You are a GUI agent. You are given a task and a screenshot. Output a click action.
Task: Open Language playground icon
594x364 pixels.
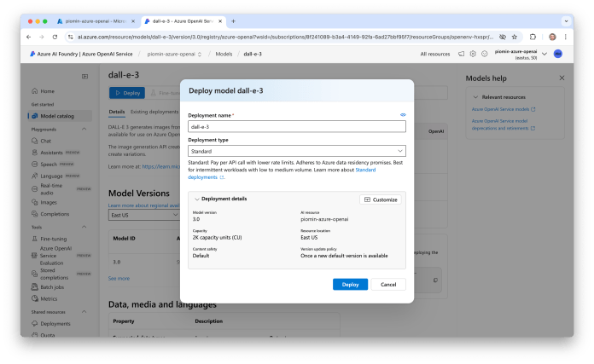(x=34, y=176)
